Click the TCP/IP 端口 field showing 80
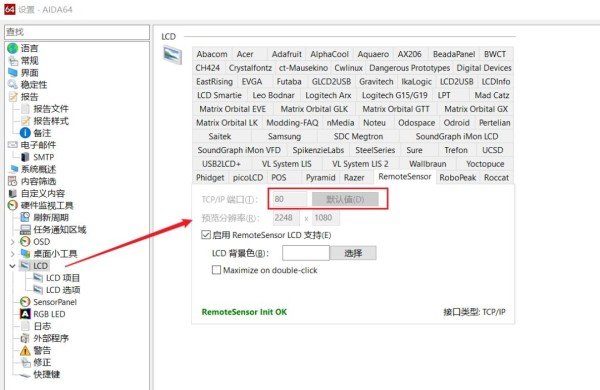This screenshot has width=600, height=390. [290, 199]
